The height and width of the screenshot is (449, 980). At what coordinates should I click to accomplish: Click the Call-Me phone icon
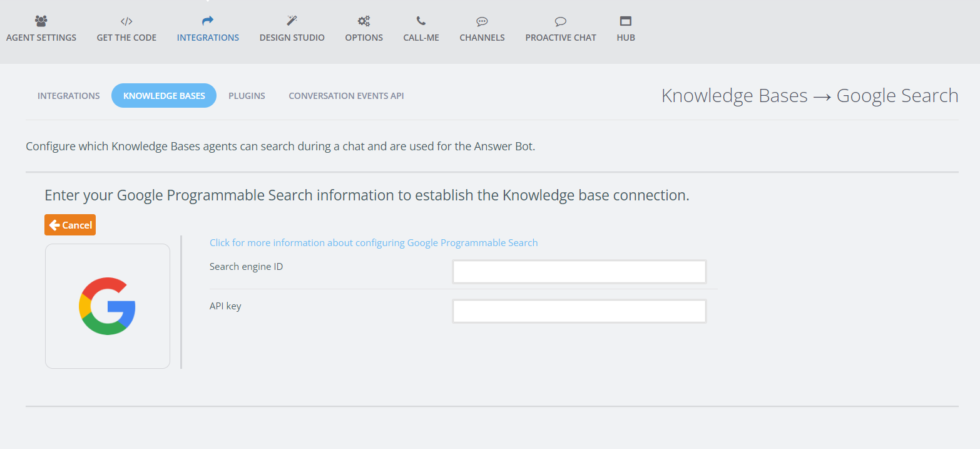pos(421,21)
